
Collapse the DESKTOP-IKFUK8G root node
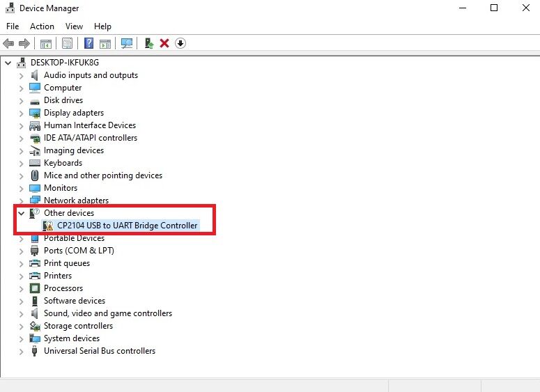[x=8, y=63]
